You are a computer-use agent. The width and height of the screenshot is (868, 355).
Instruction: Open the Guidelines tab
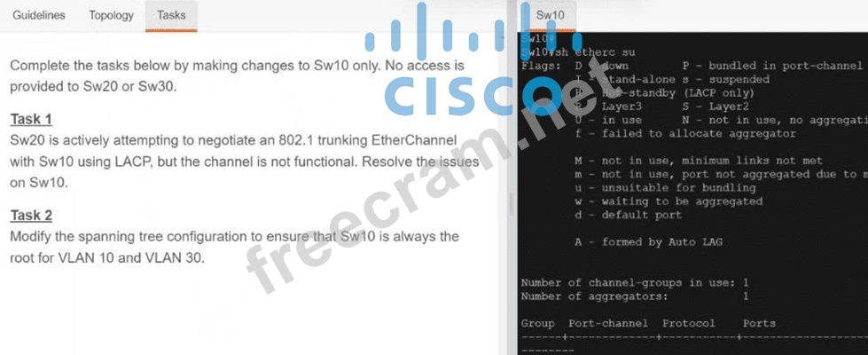point(39,15)
